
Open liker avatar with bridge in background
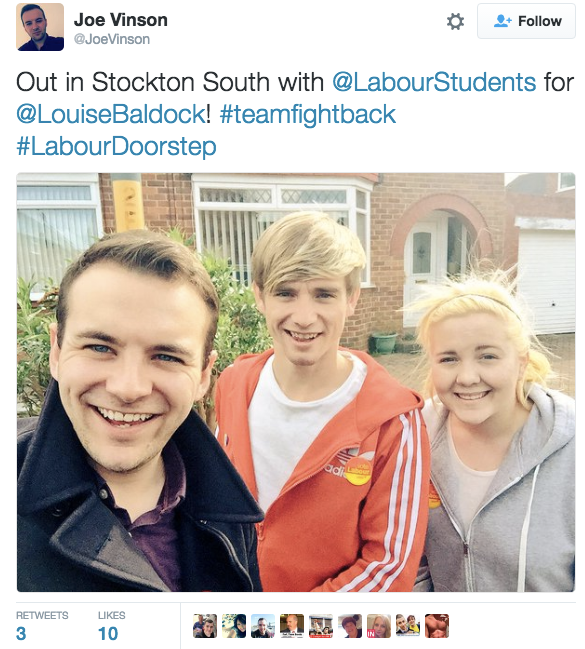(263, 626)
